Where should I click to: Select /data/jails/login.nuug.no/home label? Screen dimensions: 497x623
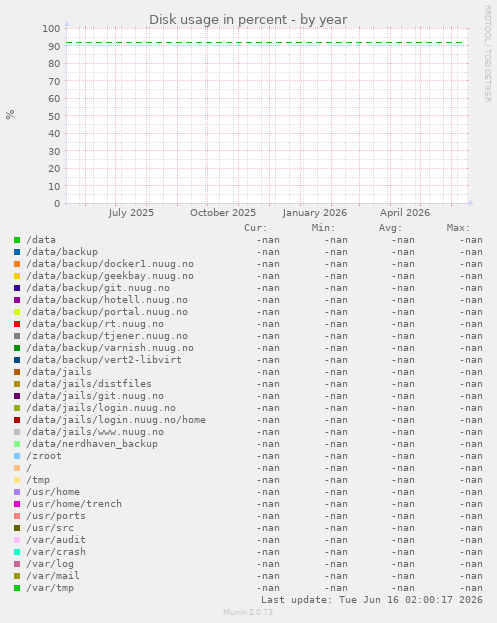click(116, 420)
